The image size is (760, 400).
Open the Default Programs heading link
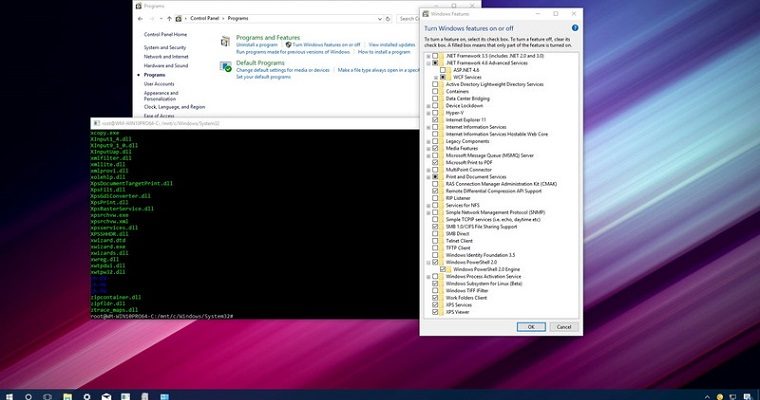(260, 63)
